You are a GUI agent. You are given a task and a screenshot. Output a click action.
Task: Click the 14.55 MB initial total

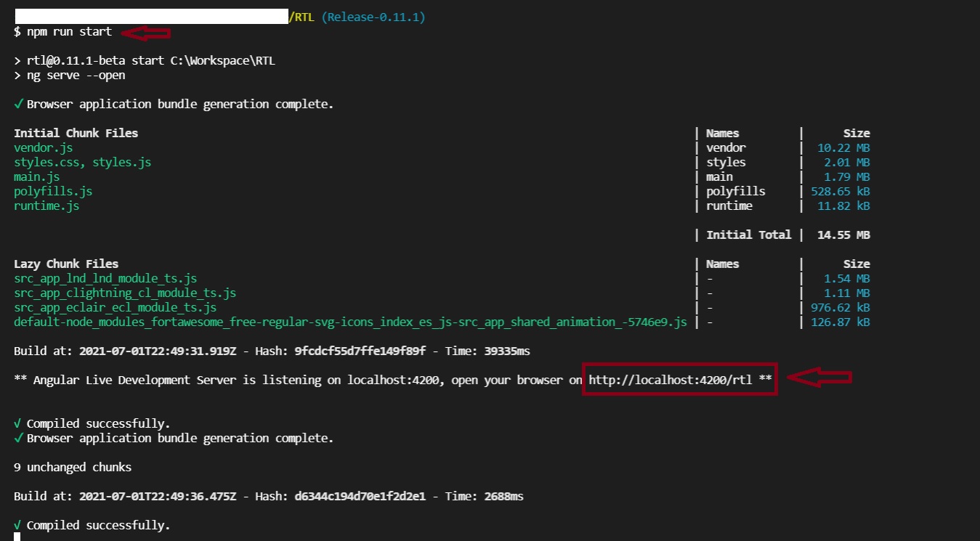(843, 235)
